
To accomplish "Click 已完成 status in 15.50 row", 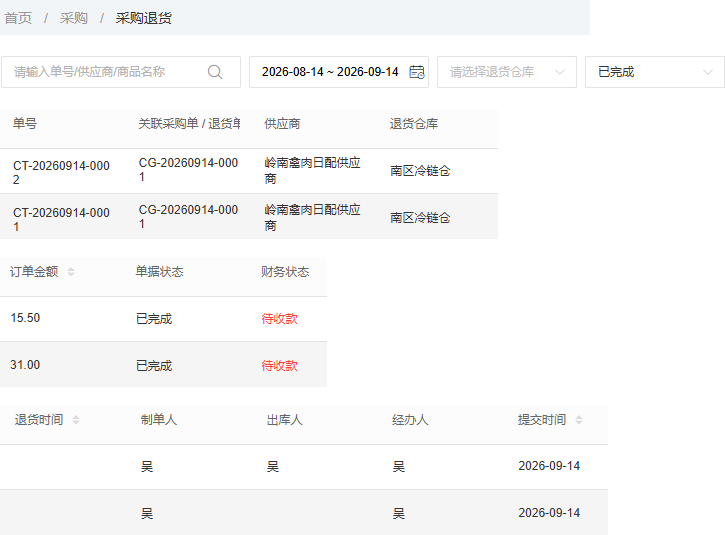I will (154, 319).
